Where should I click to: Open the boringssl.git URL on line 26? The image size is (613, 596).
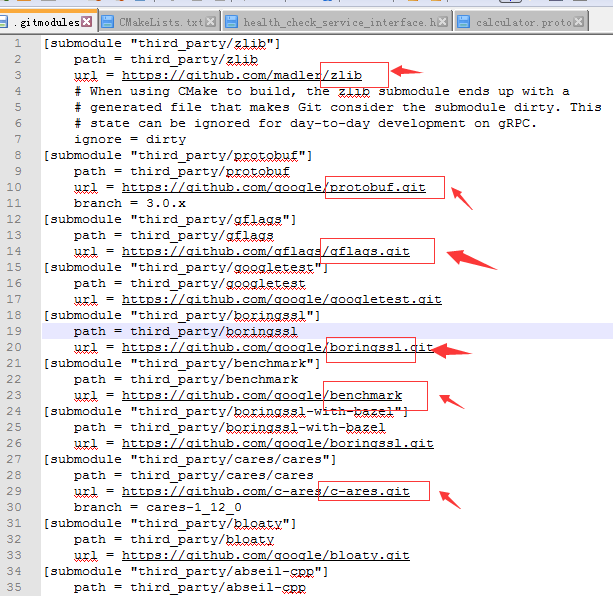pyautogui.click(x=278, y=444)
